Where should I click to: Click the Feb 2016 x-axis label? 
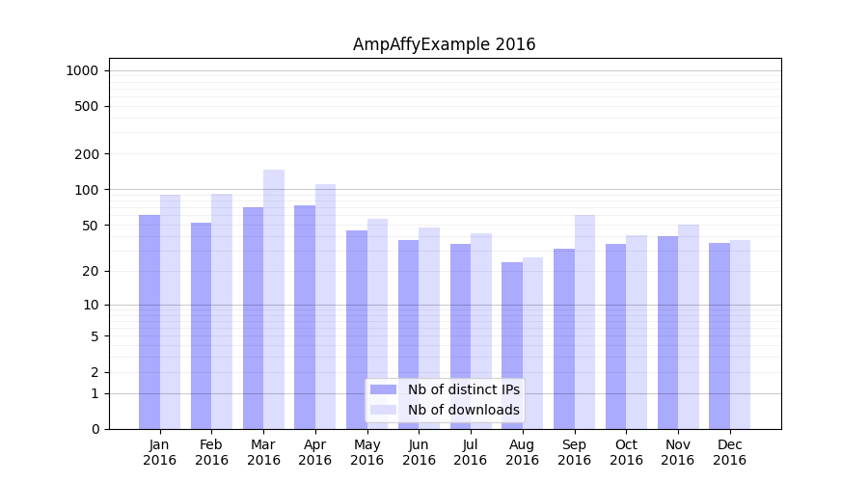(211, 452)
